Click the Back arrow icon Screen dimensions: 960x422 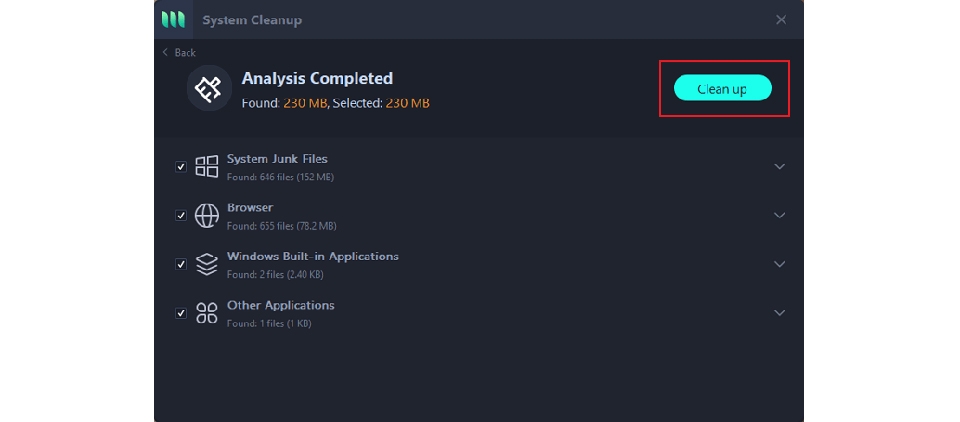[x=165, y=52]
